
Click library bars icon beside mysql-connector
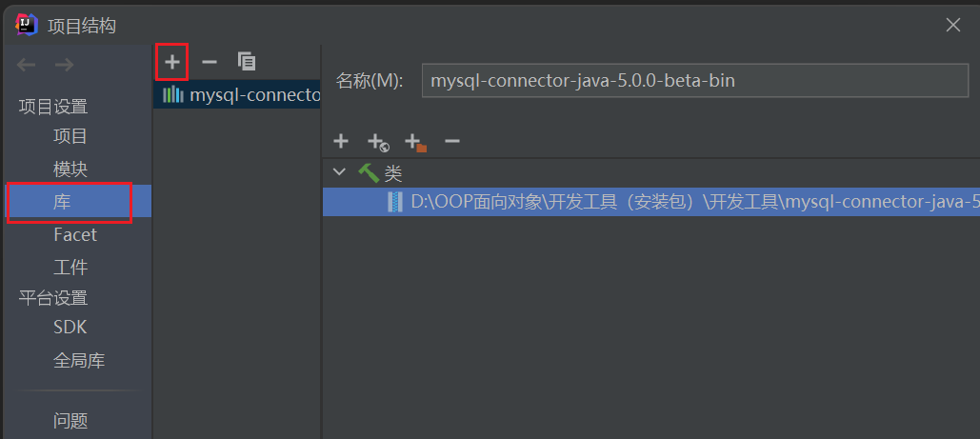pyautogui.click(x=173, y=95)
